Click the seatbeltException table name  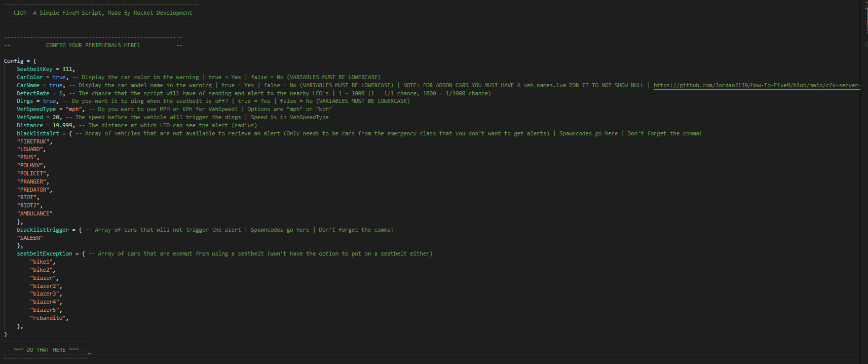45,253
